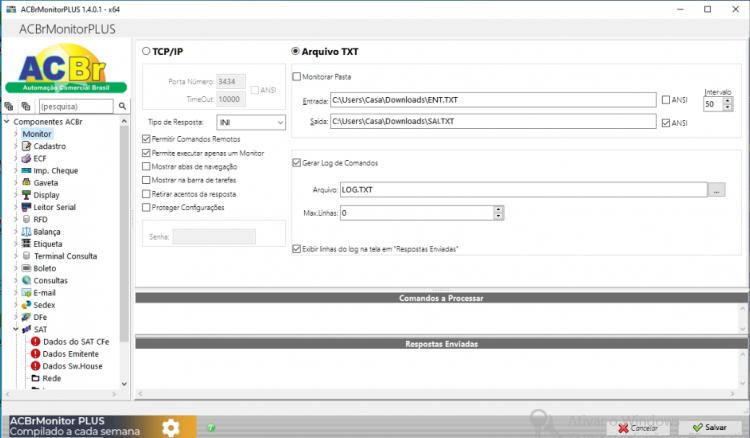Collapse the SAT tree node
750x438 pixels.
point(16,329)
